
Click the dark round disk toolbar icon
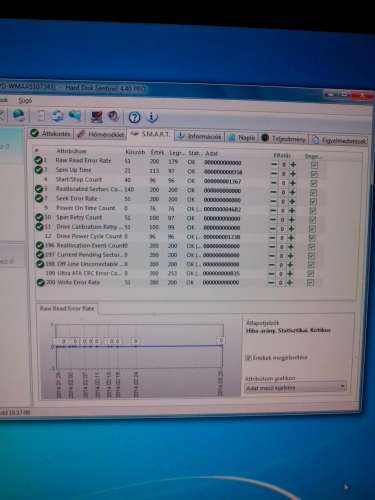(114, 117)
